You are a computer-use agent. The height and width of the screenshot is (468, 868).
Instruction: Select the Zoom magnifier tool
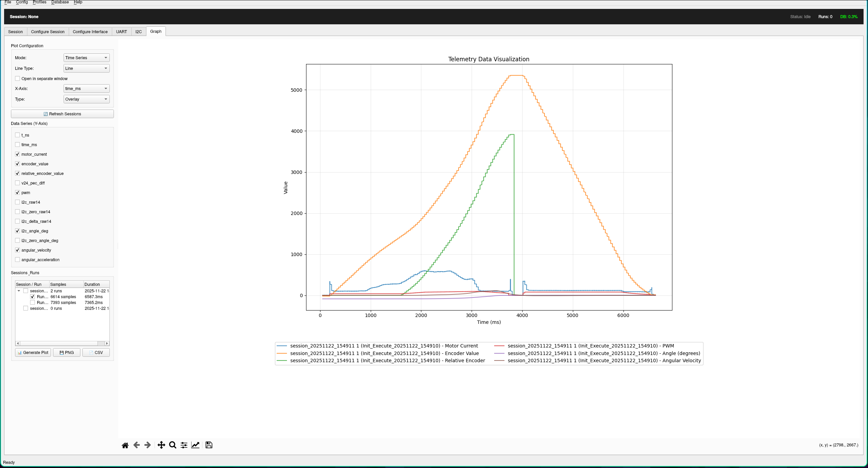[x=173, y=445]
